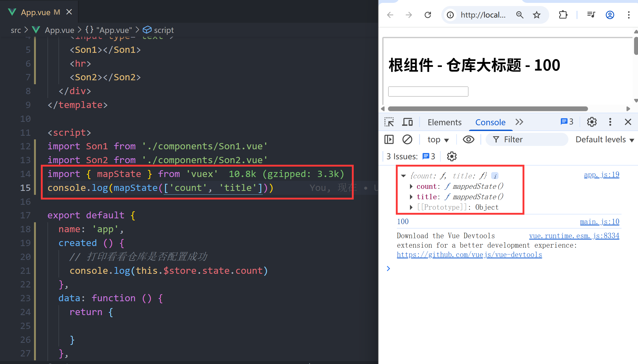Click the page heading ending in '- 100'
Image resolution: width=638 pixels, height=364 pixels.
point(474,65)
